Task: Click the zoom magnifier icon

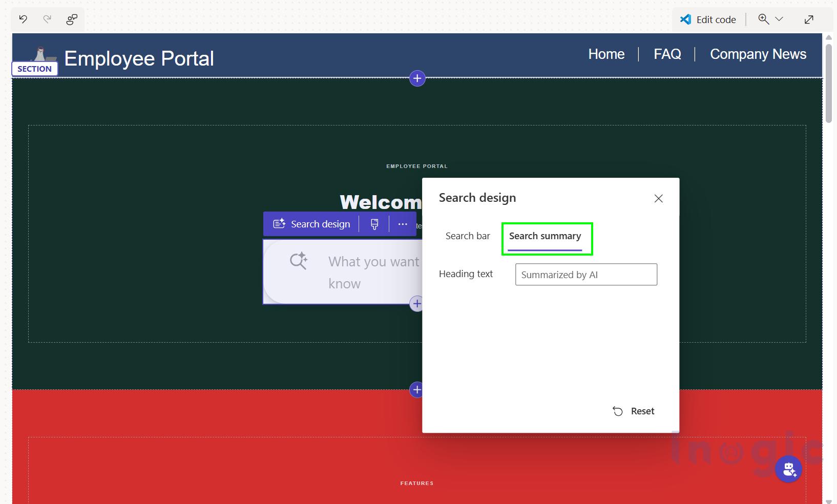Action: 764,19
